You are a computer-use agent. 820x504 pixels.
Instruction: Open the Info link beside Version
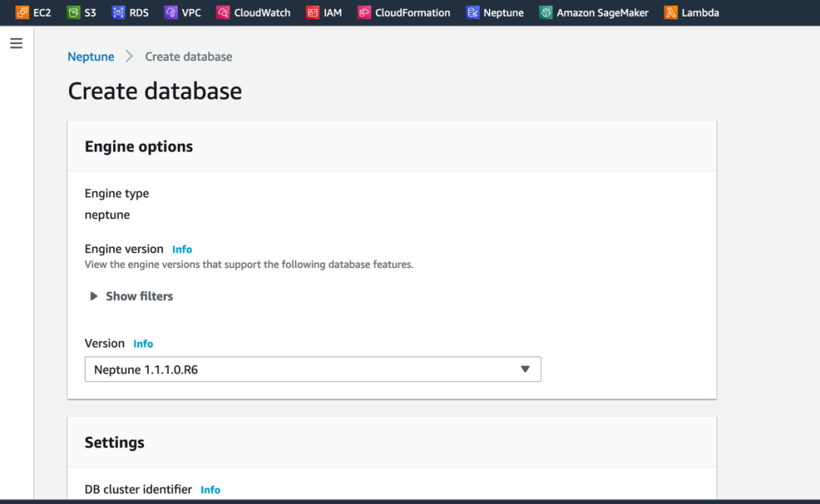143,344
